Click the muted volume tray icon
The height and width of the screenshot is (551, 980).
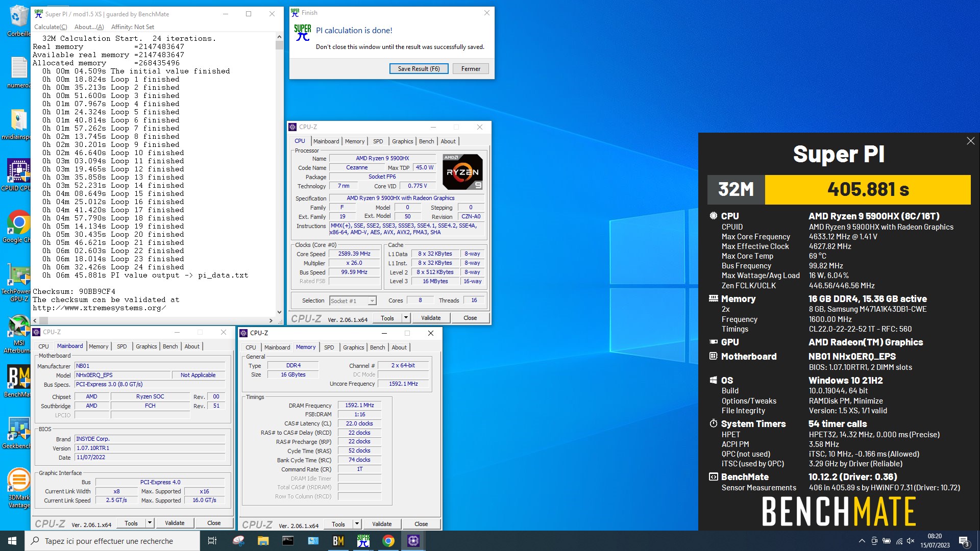[911, 541]
